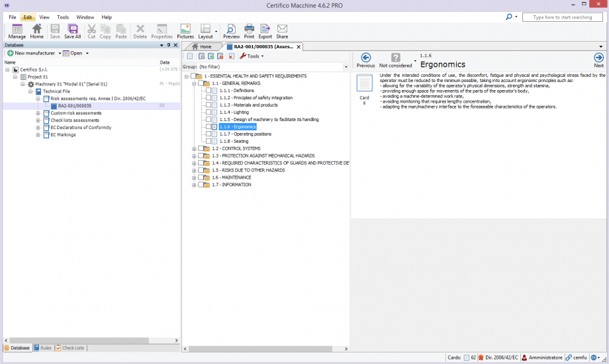Image resolution: width=609 pixels, height=364 pixels.
Task: Open the Window menu
Action: point(85,17)
